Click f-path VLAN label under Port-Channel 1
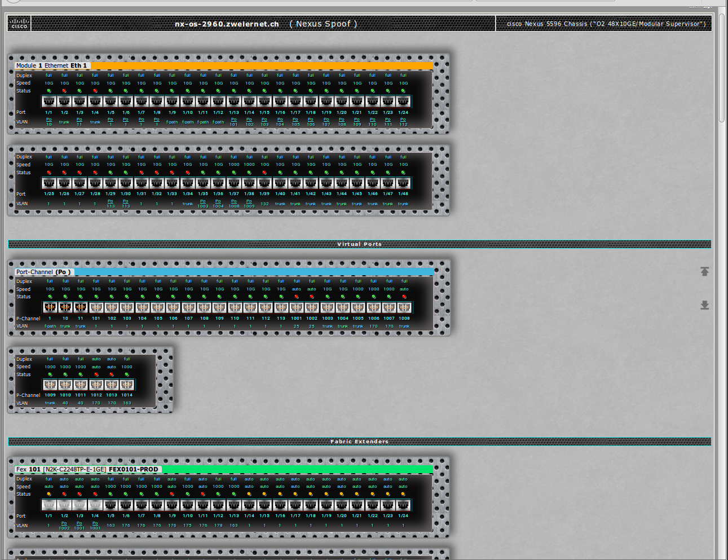 tap(50, 327)
